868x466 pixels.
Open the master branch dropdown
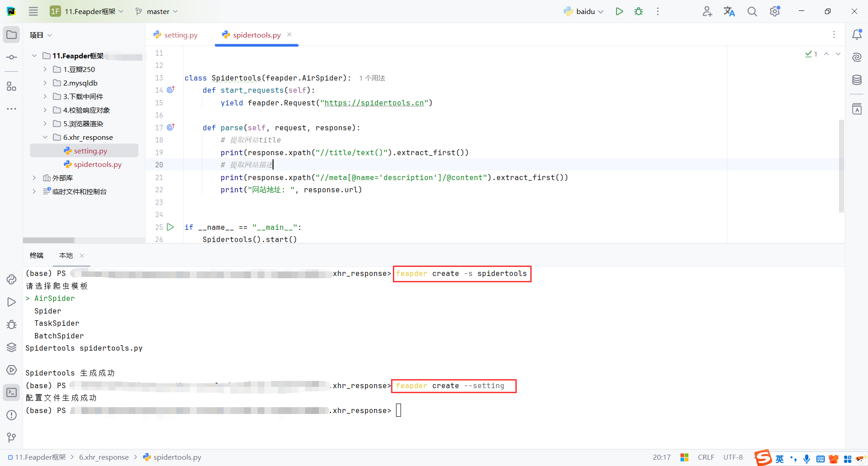(x=156, y=11)
